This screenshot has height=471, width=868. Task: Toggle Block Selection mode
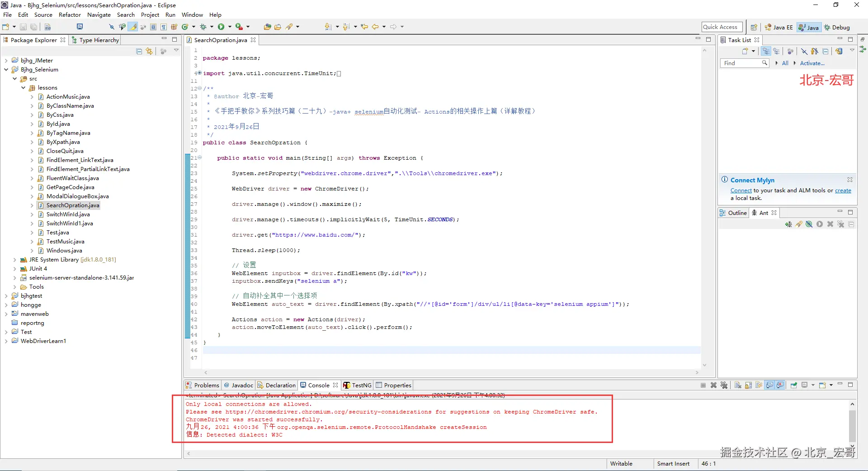(153, 27)
